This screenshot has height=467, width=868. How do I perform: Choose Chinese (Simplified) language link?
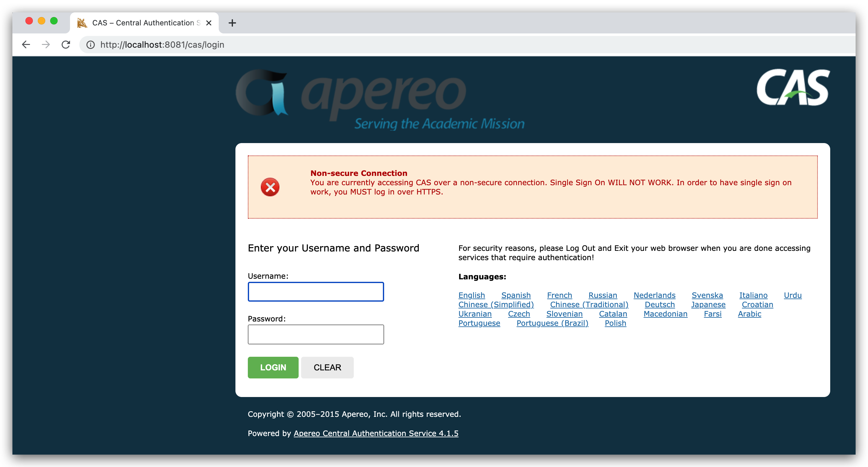pyautogui.click(x=496, y=305)
